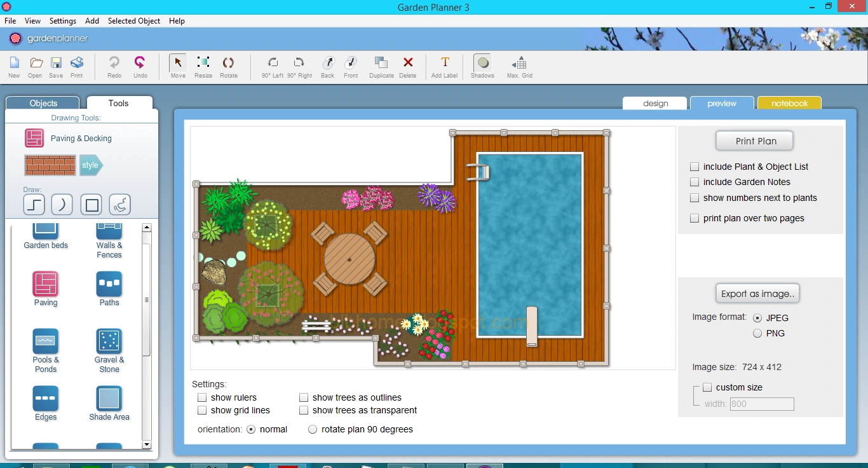Screen dimensions: 868x468
Task: Open the Add menu
Action: (x=92, y=21)
